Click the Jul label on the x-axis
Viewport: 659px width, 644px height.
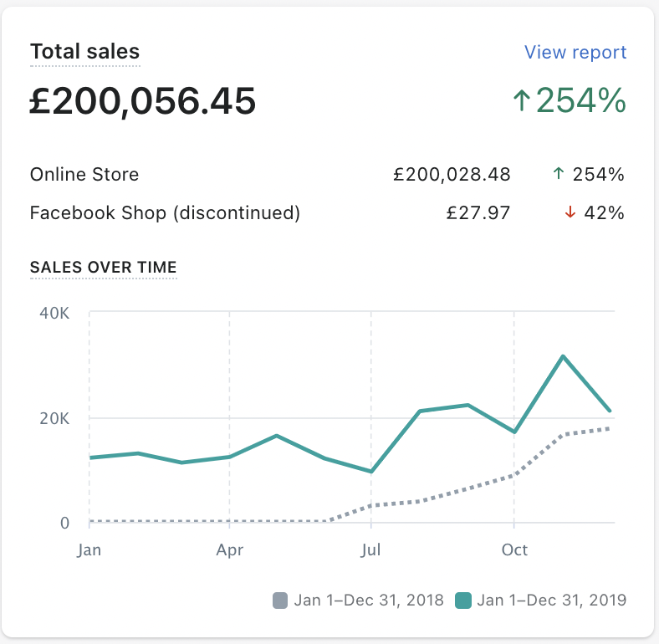(x=370, y=549)
